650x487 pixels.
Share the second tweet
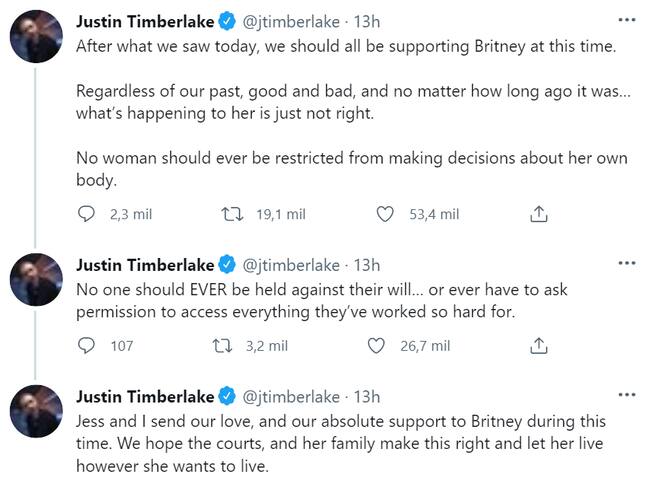[537, 346]
